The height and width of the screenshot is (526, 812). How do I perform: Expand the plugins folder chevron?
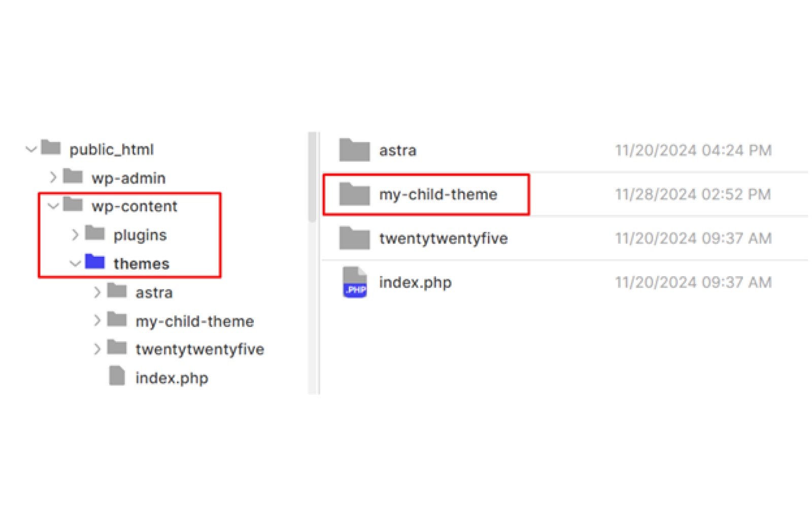tap(75, 235)
